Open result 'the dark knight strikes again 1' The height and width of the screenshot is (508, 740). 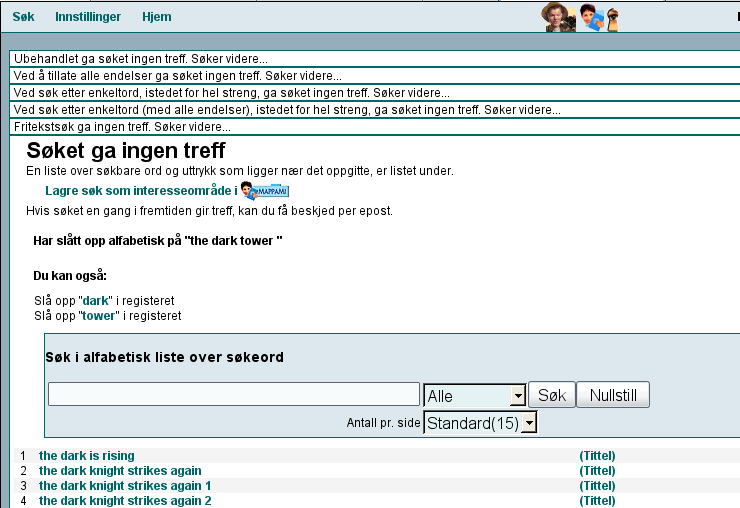tap(125, 486)
